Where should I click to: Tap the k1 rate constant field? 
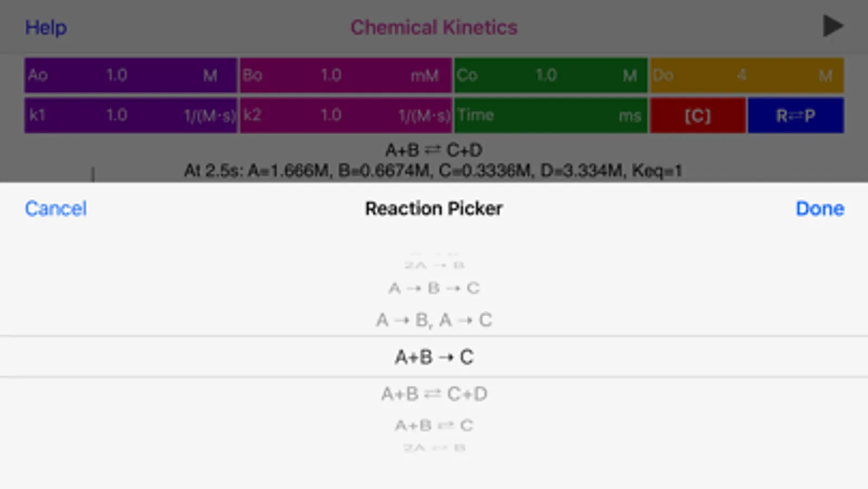coord(130,115)
